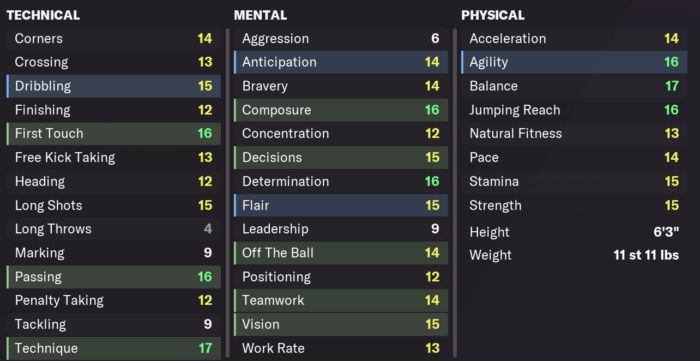Viewport: 700px width, 361px height.
Task: Select the Anticipation attribute row
Action: [341, 62]
